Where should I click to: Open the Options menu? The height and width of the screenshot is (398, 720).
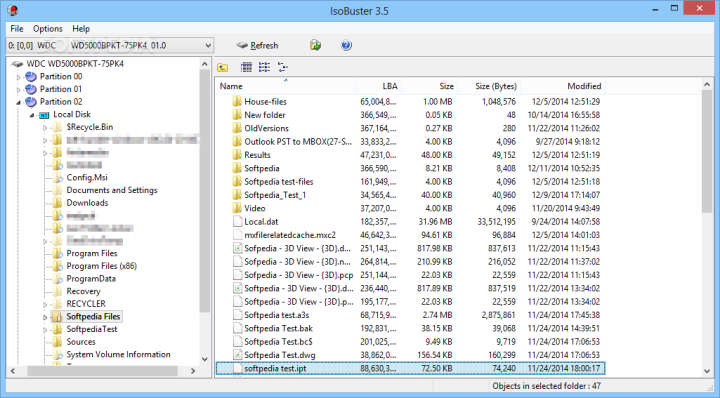[x=47, y=28]
